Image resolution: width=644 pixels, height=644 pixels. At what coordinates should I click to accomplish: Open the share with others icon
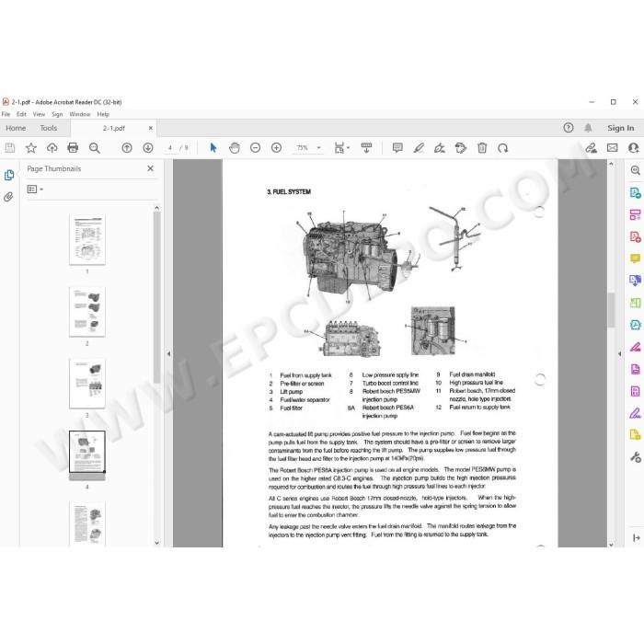click(633, 148)
